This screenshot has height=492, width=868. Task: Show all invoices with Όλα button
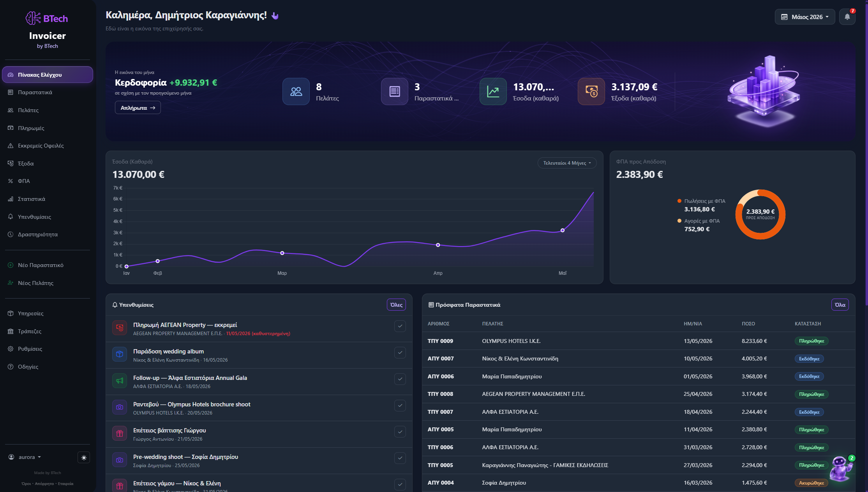840,305
